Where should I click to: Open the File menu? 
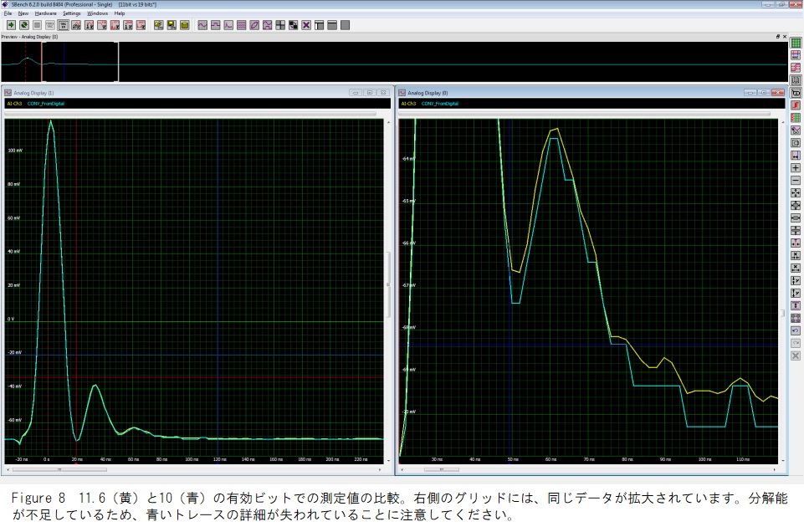[8, 13]
